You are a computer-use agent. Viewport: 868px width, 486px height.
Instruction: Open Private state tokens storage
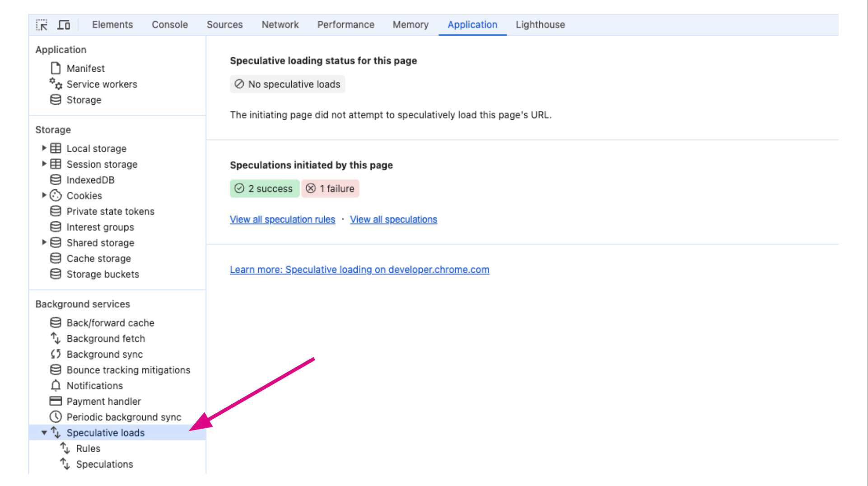pyautogui.click(x=110, y=211)
